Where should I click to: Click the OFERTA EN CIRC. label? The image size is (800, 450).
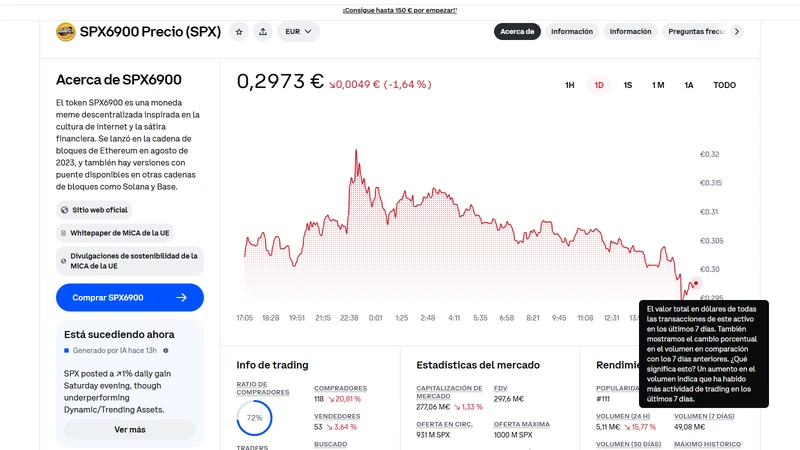pos(444,424)
